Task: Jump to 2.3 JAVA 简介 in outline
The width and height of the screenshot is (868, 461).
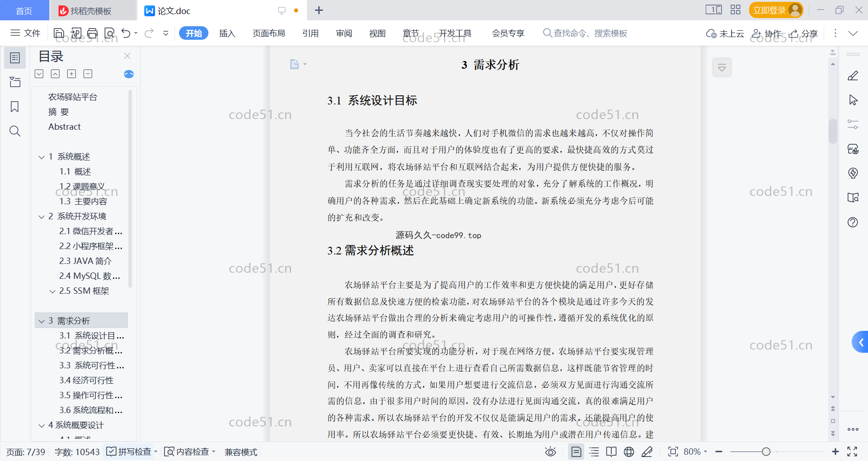Action: 85,261
